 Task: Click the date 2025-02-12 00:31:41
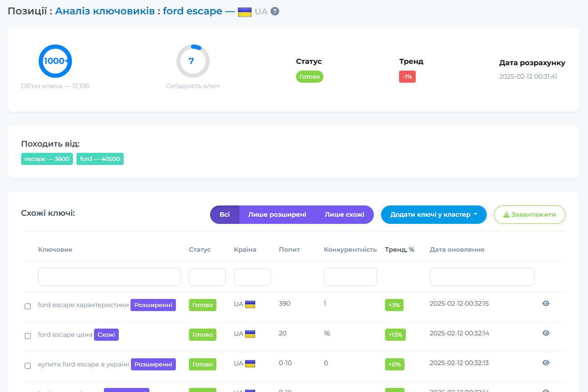[x=528, y=76]
